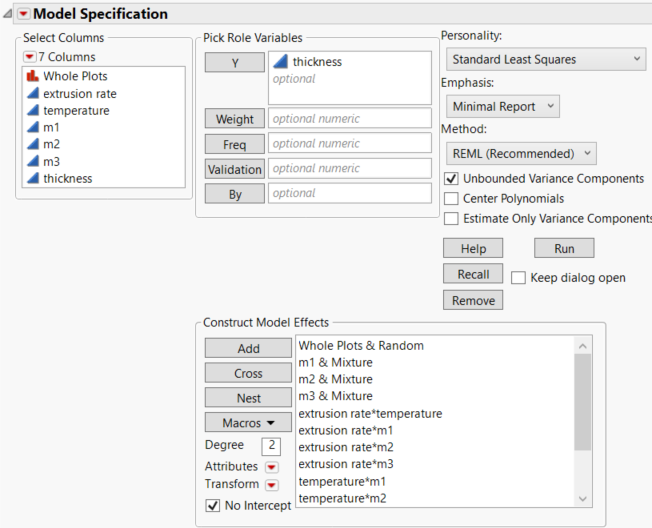Open the Attributes red triangle menu

click(271, 467)
